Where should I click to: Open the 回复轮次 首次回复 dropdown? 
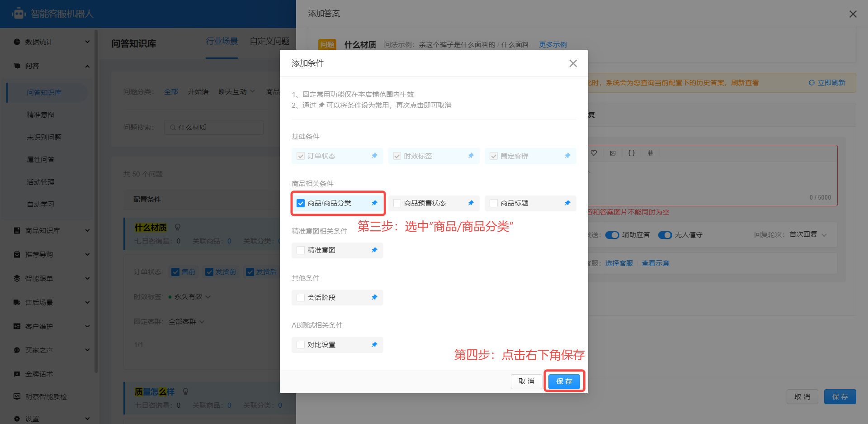coord(808,234)
